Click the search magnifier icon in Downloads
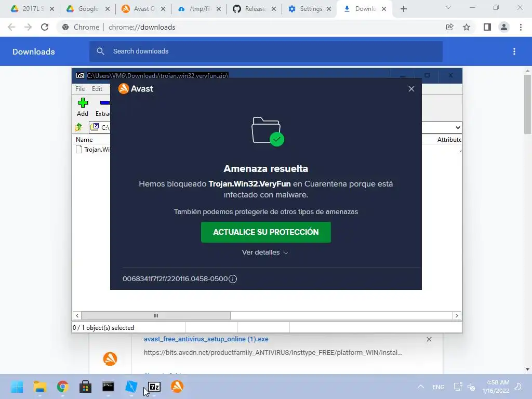532x399 pixels. pos(100,51)
